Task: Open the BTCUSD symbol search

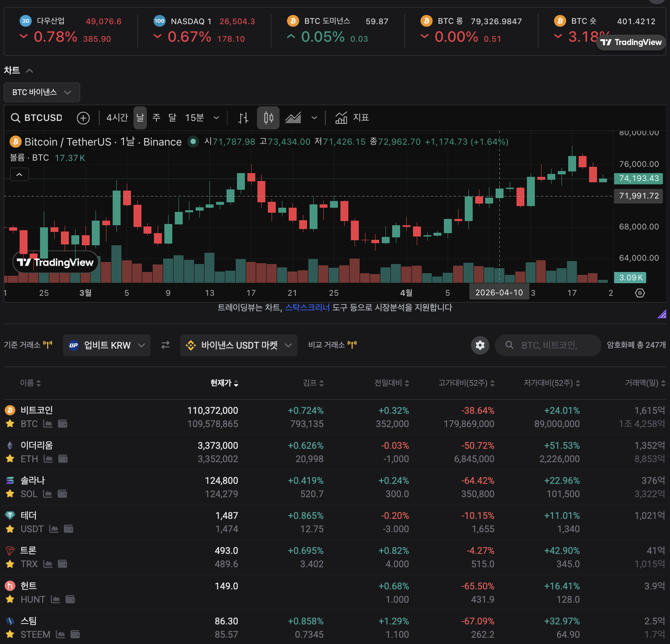Action: (x=37, y=118)
